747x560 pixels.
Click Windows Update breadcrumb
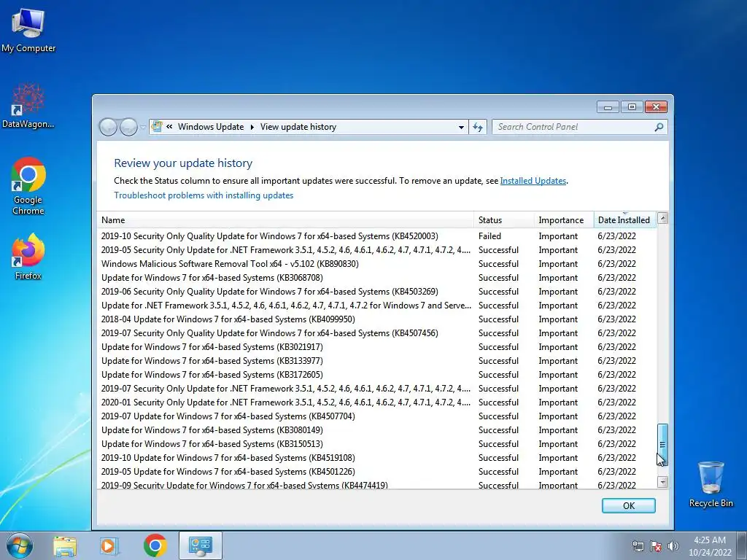211,127
